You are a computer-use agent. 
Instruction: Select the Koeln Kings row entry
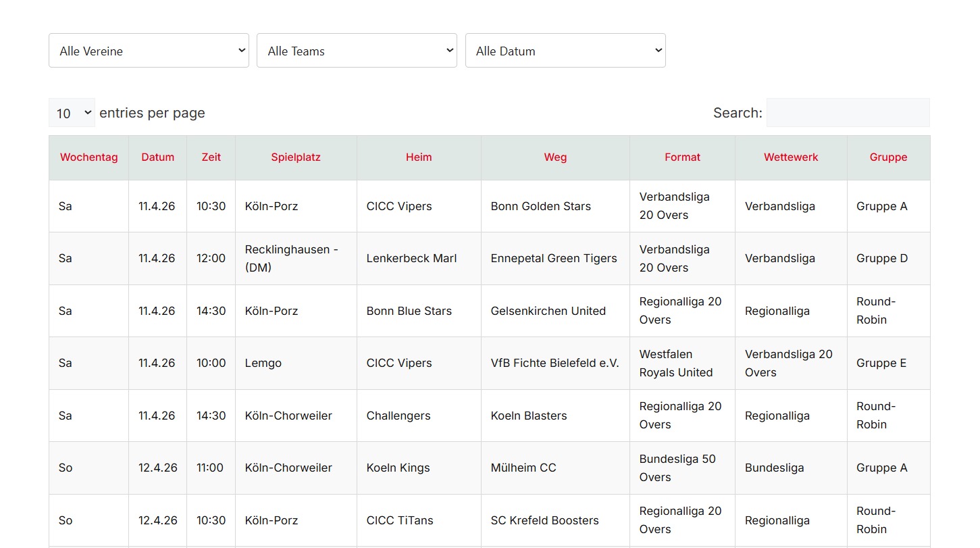(x=398, y=468)
